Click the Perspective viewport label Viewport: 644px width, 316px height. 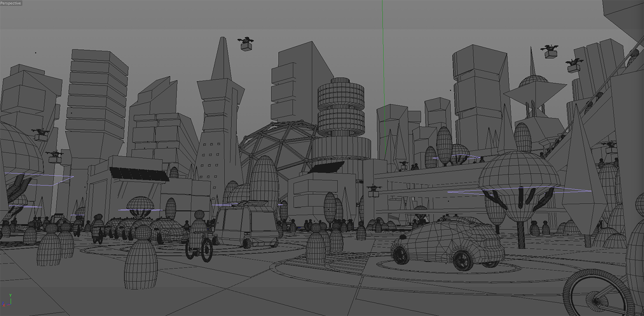pos(11,3)
